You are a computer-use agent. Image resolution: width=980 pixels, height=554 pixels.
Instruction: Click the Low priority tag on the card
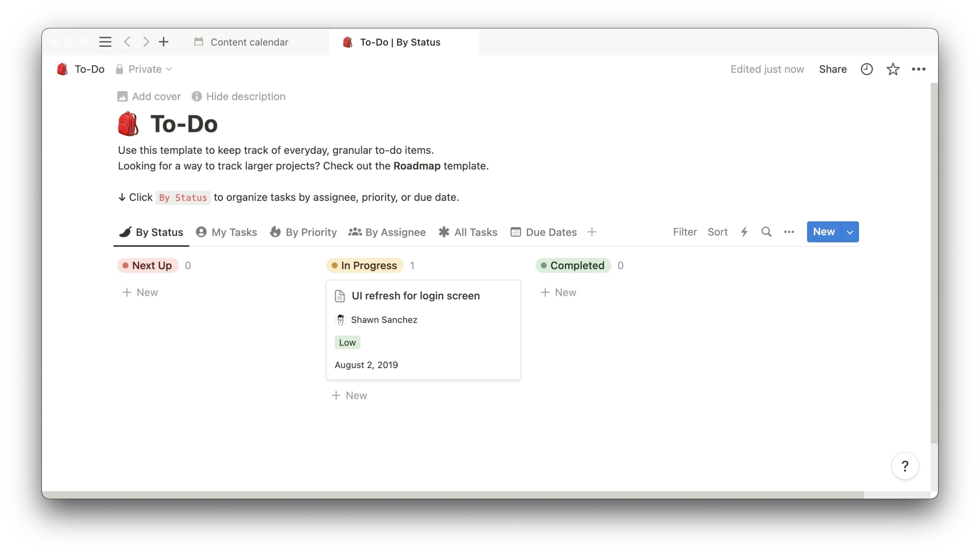pyautogui.click(x=347, y=342)
